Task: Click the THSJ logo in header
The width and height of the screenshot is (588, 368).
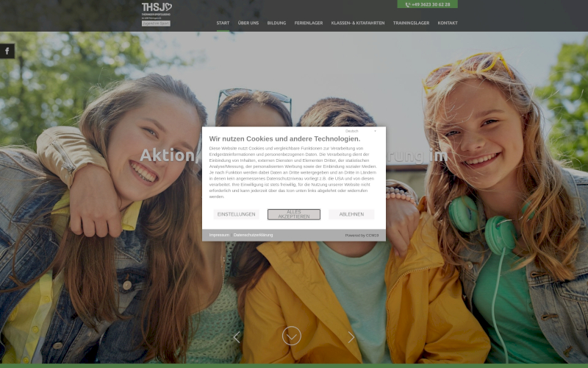Action: click(156, 10)
